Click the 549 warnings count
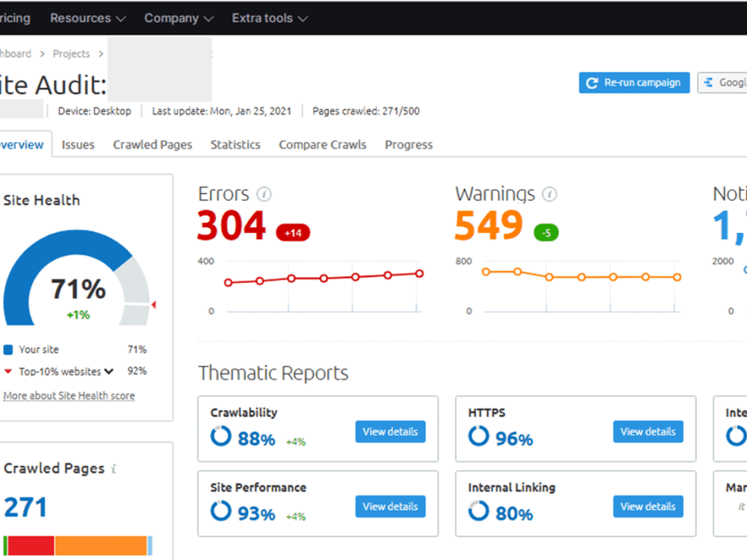 [489, 225]
